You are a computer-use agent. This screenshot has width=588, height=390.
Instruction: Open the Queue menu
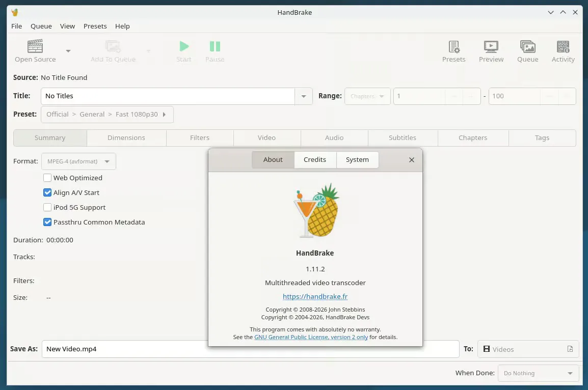(x=41, y=26)
